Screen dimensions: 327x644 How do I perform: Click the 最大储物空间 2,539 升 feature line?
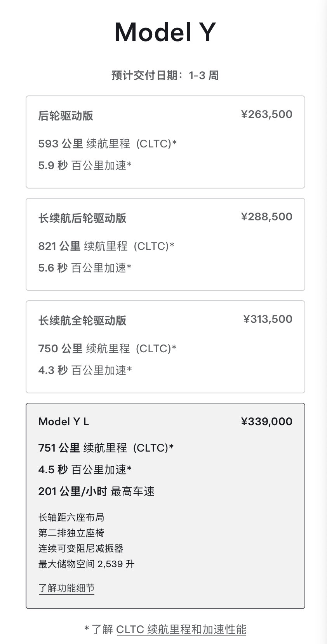(86, 564)
